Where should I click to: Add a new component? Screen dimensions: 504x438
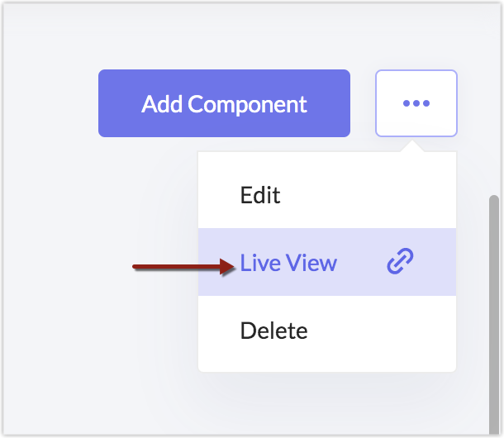pyautogui.click(x=224, y=103)
